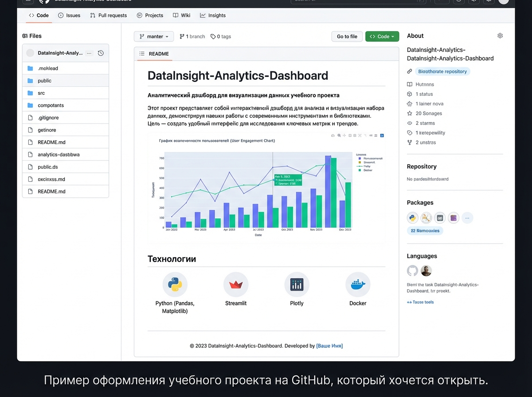
Task: Go to the Insights tab
Action: (213, 15)
